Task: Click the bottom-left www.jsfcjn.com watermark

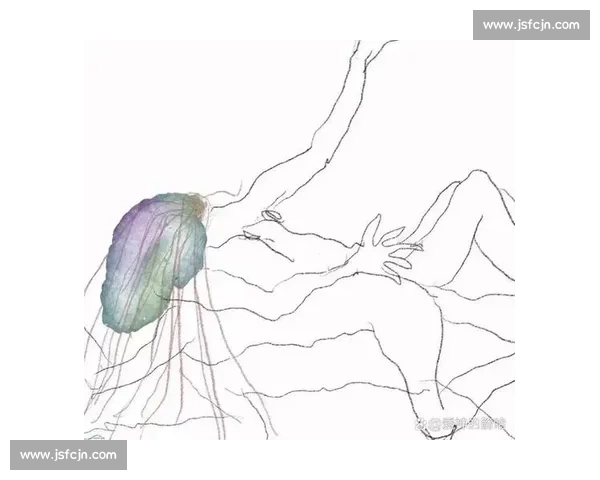Action: click(68, 455)
